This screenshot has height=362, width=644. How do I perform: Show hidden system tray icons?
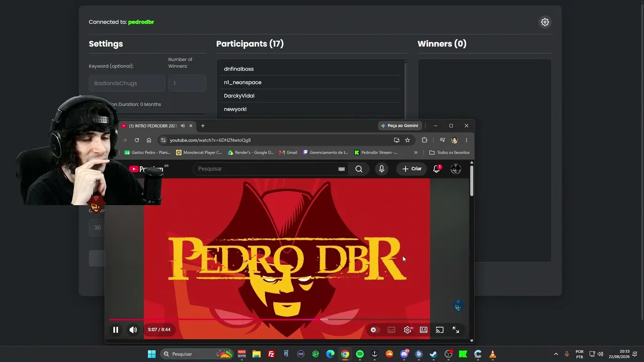(x=556, y=354)
